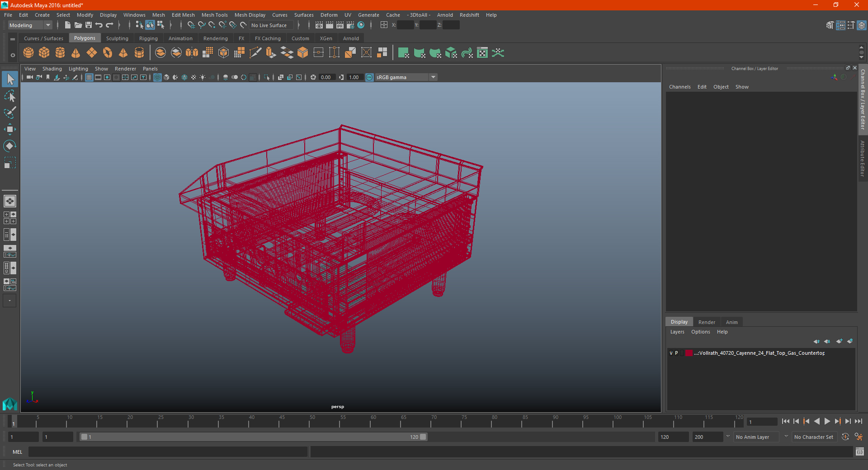Click the current frame field in timeline
This screenshot has height=470, width=868.
pos(762,422)
